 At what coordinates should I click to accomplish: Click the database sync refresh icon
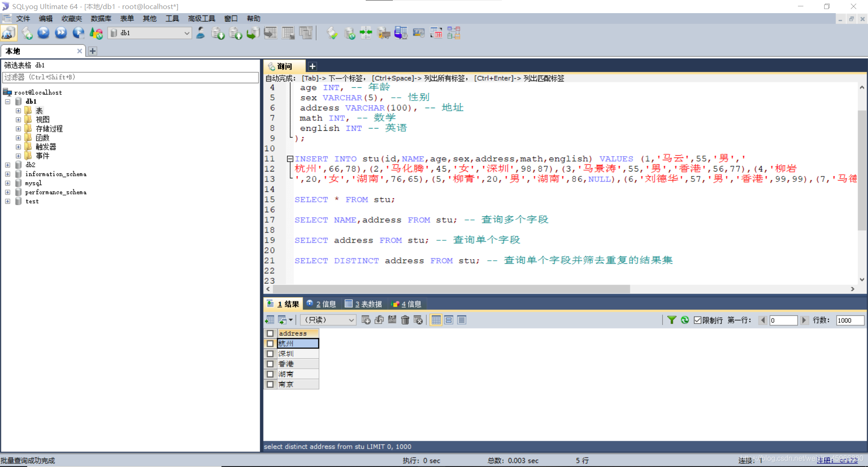349,33
